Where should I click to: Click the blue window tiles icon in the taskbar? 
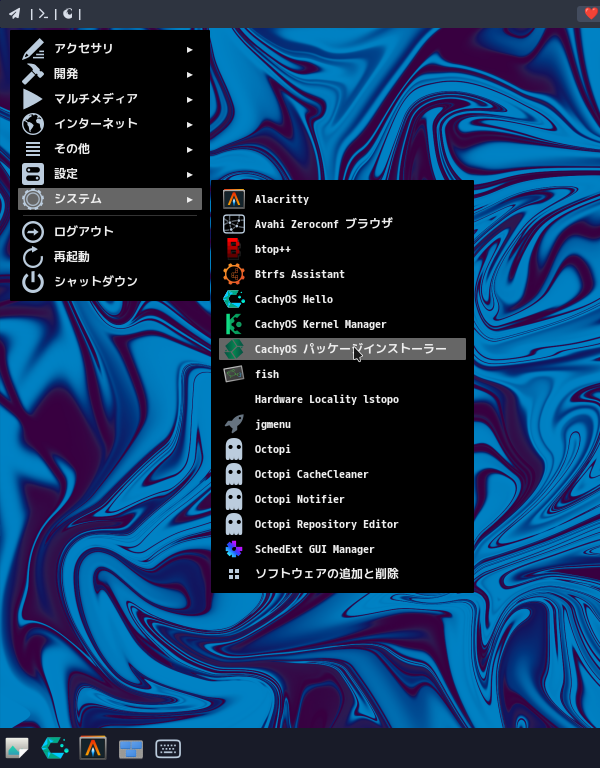131,749
